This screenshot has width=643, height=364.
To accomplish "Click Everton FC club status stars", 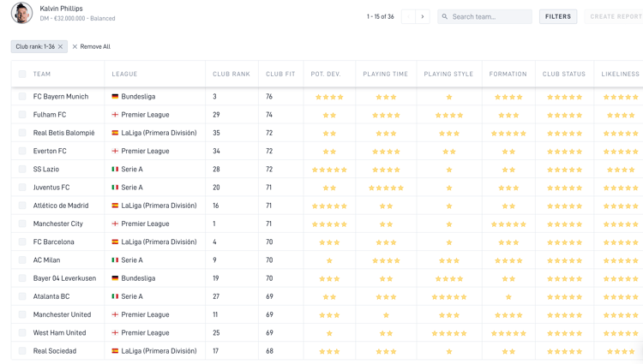I will tap(565, 152).
